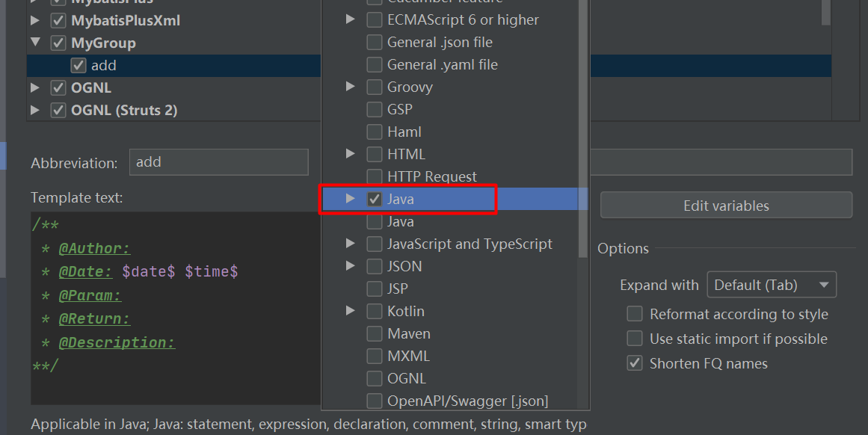Place cursor on the @Param: line
The width and height of the screenshot is (868, 435).
click(x=90, y=295)
